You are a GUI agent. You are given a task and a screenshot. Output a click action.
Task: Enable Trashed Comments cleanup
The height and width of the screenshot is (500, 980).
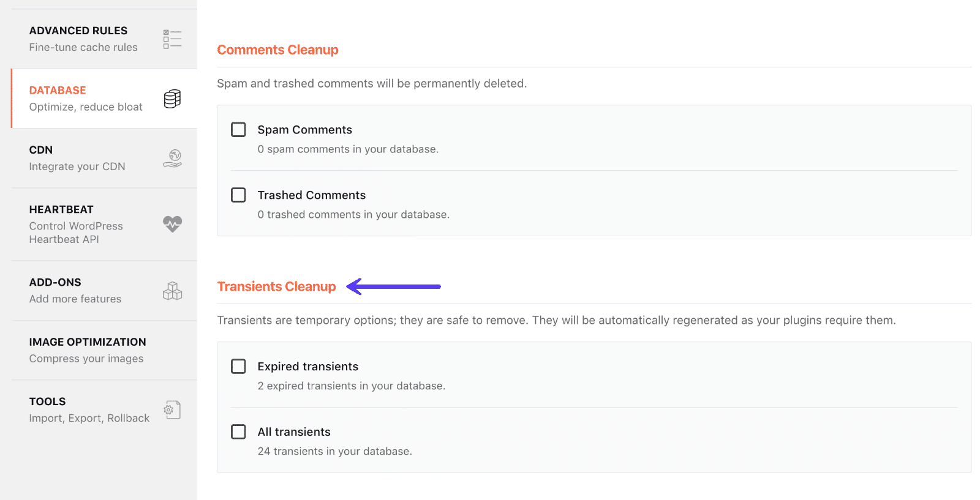(x=238, y=195)
